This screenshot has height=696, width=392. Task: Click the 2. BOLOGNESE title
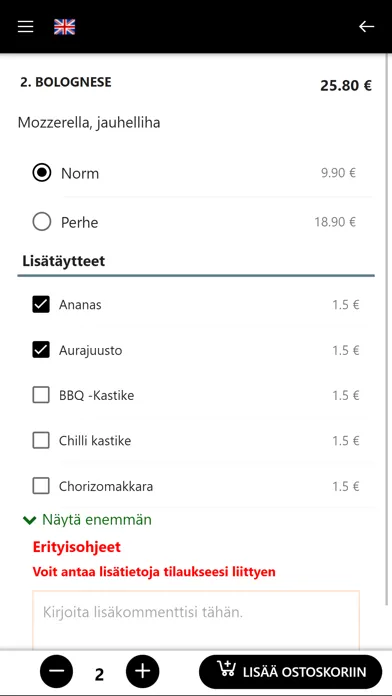coord(66,82)
